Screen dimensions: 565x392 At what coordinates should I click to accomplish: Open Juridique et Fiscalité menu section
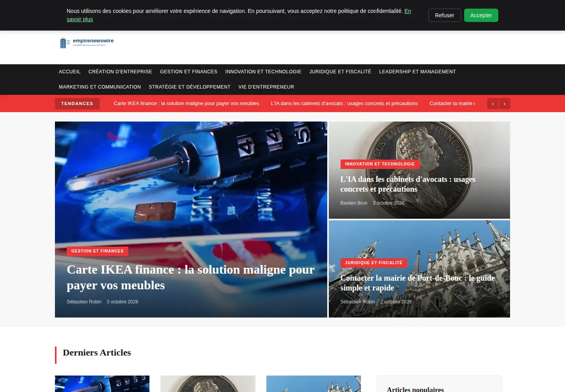(x=340, y=72)
